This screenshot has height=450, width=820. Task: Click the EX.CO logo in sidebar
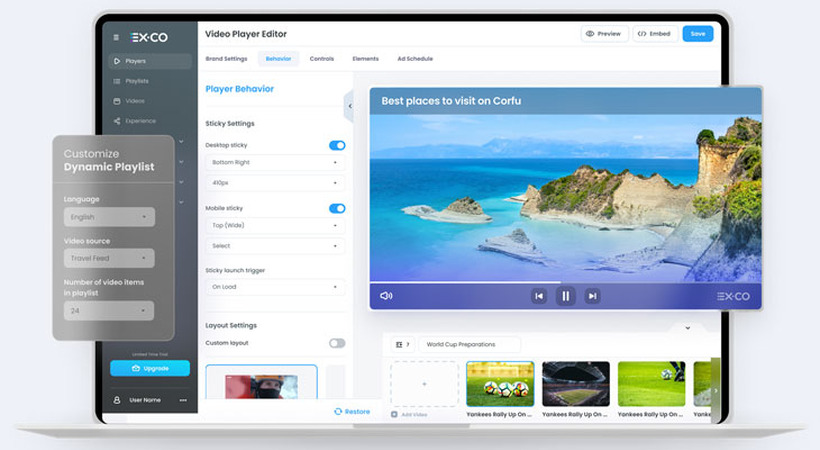click(x=149, y=37)
